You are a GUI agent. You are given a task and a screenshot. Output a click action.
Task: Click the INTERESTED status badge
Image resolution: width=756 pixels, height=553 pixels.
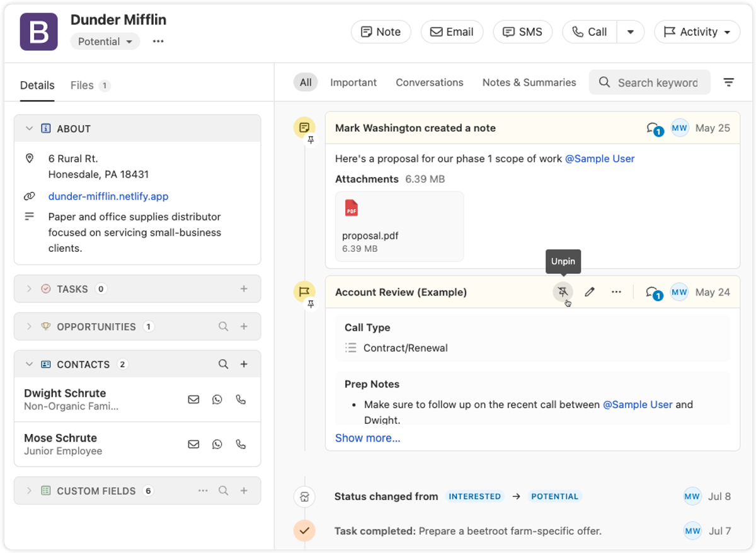pos(474,496)
